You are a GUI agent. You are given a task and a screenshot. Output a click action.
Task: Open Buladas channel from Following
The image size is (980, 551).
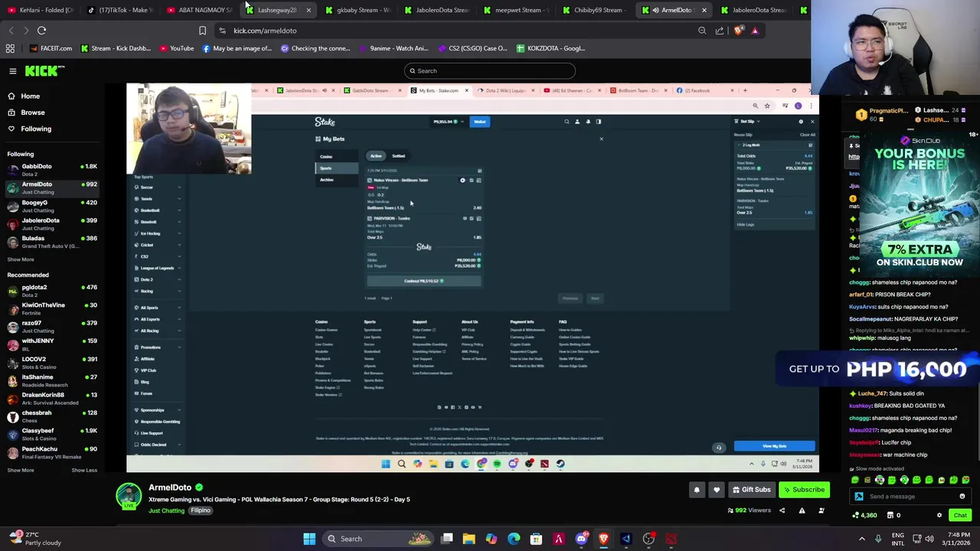click(x=54, y=242)
